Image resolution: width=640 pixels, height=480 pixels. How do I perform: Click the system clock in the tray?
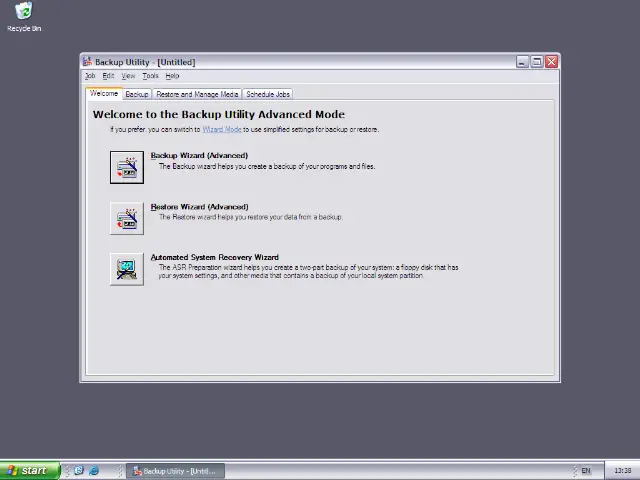pyautogui.click(x=622, y=470)
